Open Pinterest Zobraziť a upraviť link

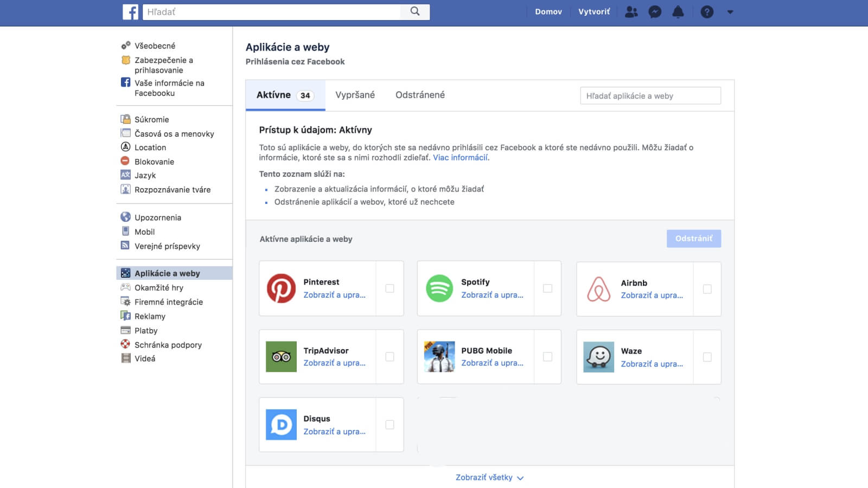[x=334, y=295]
